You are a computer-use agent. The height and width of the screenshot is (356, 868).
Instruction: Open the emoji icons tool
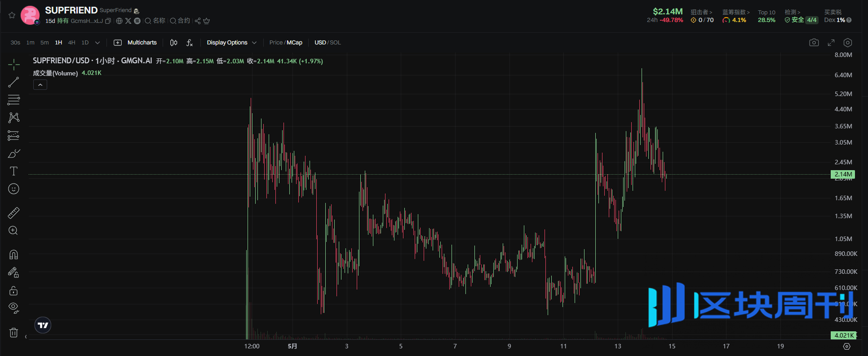[14, 189]
